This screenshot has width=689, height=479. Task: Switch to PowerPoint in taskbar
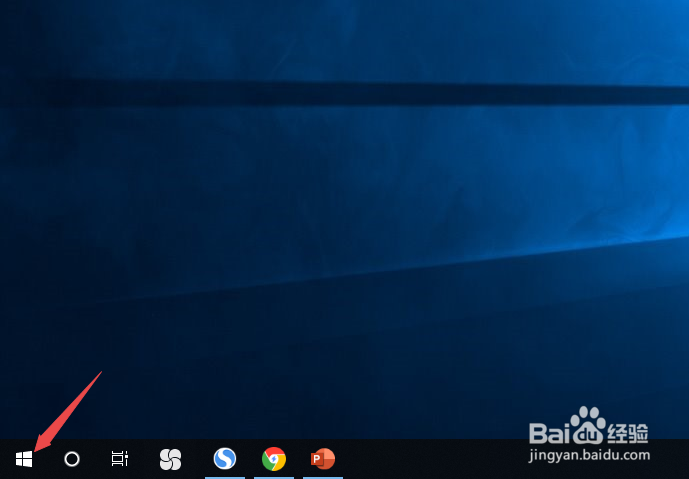323,459
